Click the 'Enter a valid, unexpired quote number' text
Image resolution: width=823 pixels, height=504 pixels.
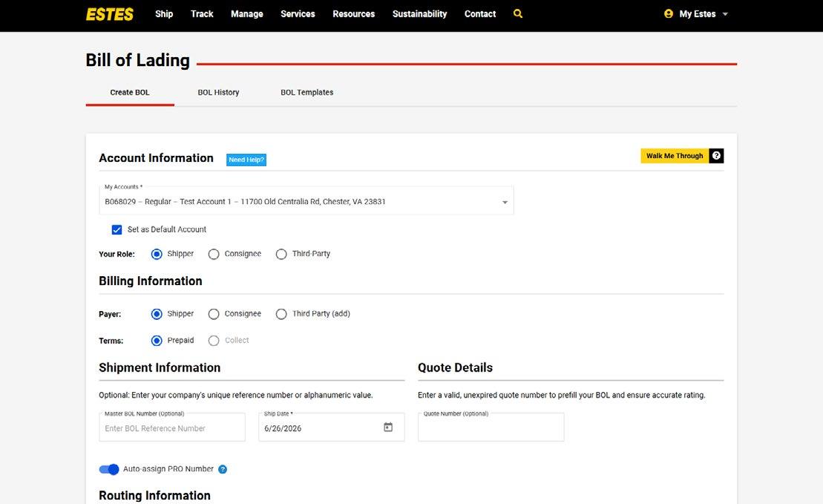point(562,395)
